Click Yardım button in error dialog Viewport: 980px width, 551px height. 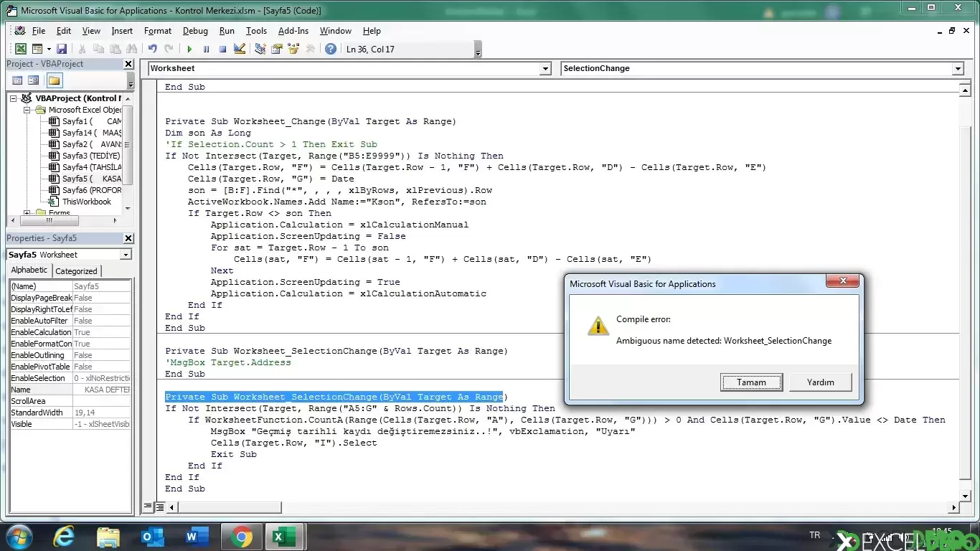[x=820, y=382]
